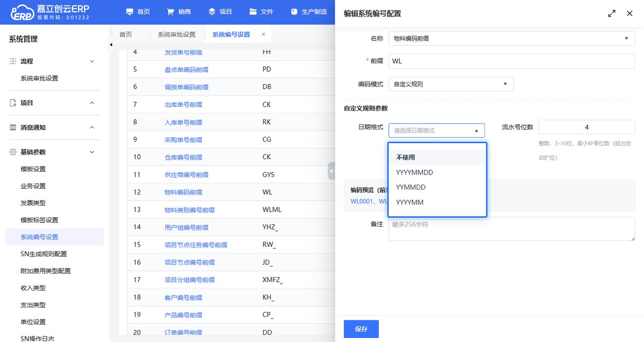The height and width of the screenshot is (342, 644).
Task: Open the 调拨单编码前缀 link
Action: 187,87
